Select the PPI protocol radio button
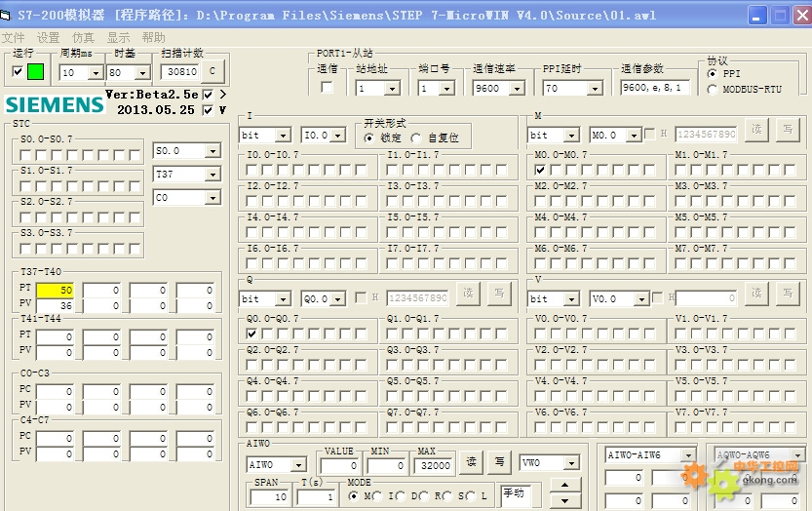The image size is (812, 511). point(712,73)
